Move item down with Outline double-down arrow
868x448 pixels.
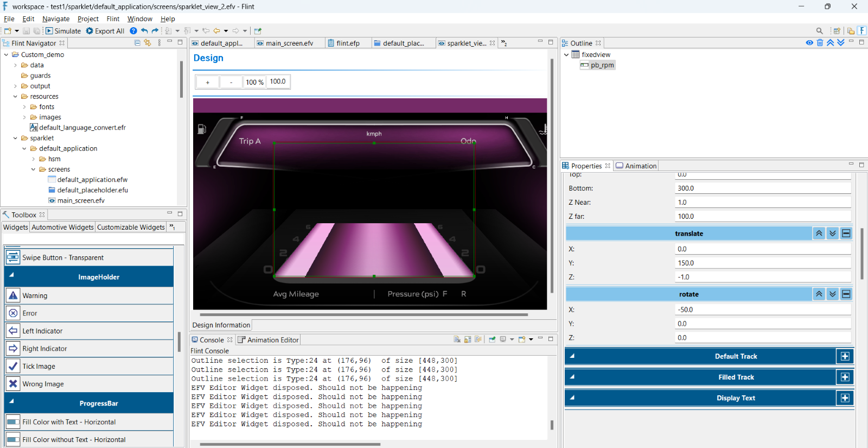pos(840,43)
